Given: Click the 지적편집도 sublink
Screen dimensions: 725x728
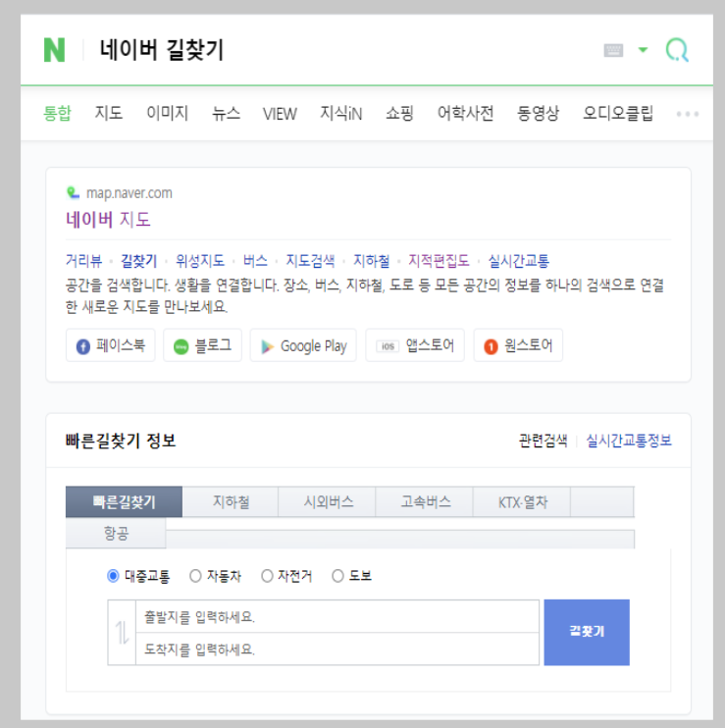Looking at the screenshot, I should pyautogui.click(x=439, y=261).
